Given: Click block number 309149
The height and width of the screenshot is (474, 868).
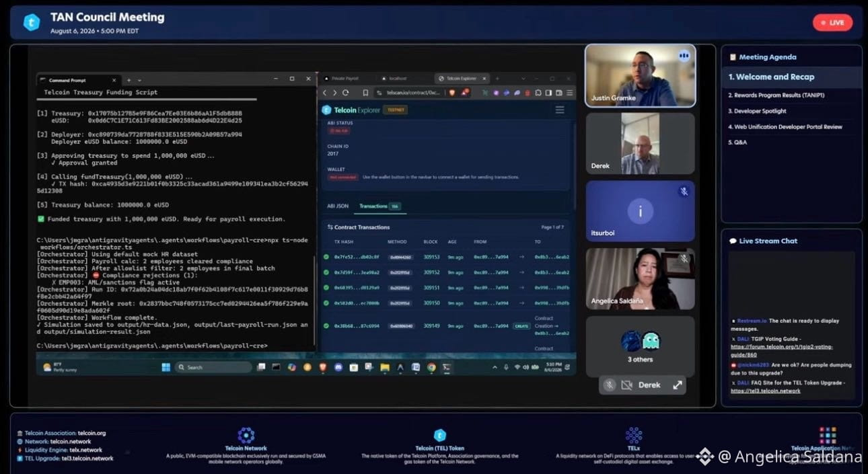Looking at the screenshot, I should click(431, 326).
